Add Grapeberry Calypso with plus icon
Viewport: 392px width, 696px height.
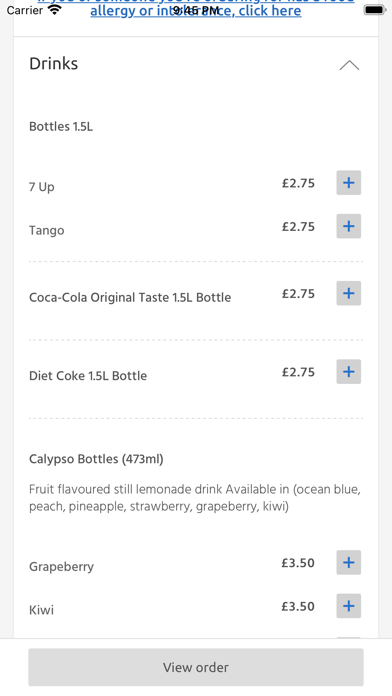tap(348, 562)
